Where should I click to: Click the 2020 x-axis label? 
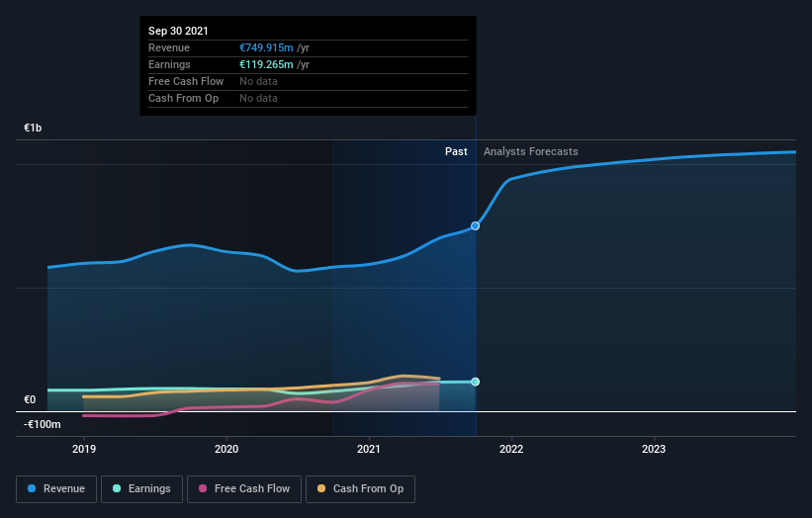[x=226, y=449]
